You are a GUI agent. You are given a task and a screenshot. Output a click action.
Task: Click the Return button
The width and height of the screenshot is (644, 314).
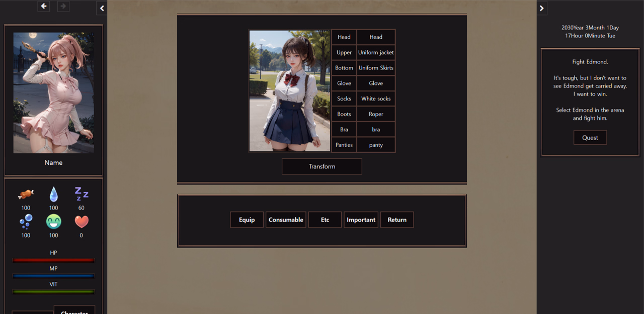(397, 220)
